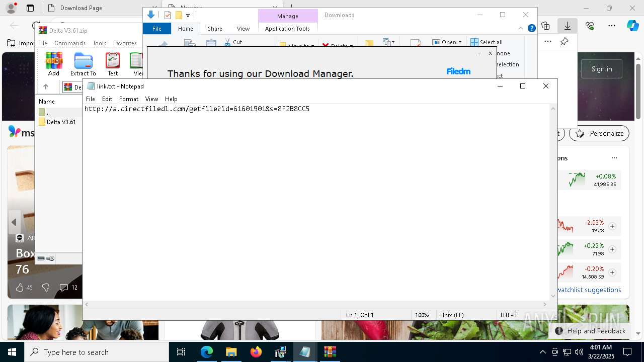Click WinRAR Add archive icon

click(x=54, y=64)
